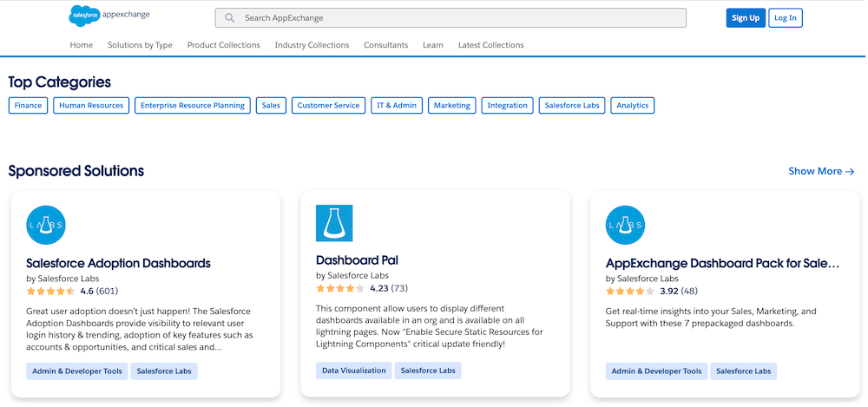
Task: Click Dashboard Pal star rating
Action: pos(340,288)
